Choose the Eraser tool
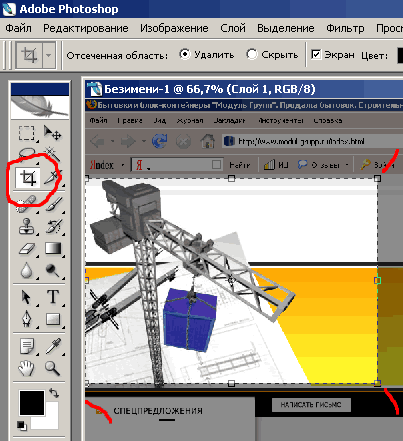The height and width of the screenshot is (441, 403). click(27, 249)
